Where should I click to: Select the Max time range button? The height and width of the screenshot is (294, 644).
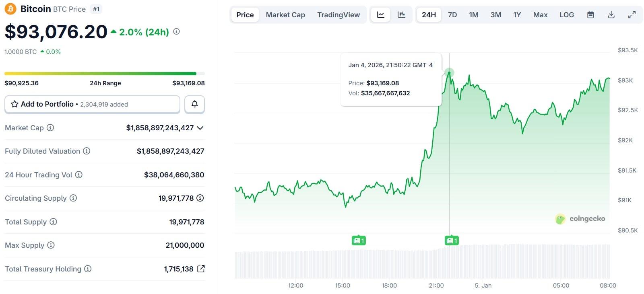540,15
